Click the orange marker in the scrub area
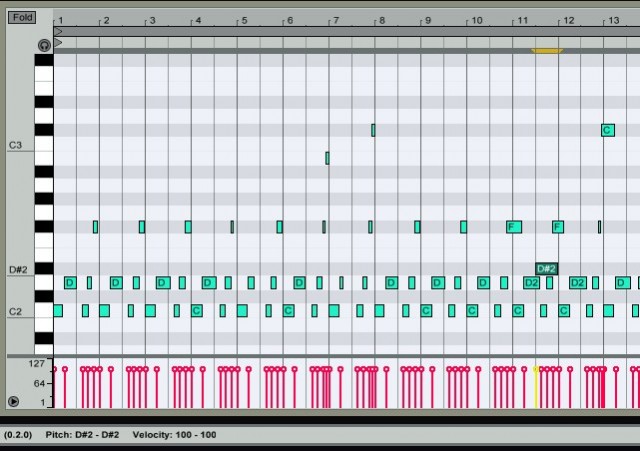Screen dimensions: 640x451 pos(546,50)
